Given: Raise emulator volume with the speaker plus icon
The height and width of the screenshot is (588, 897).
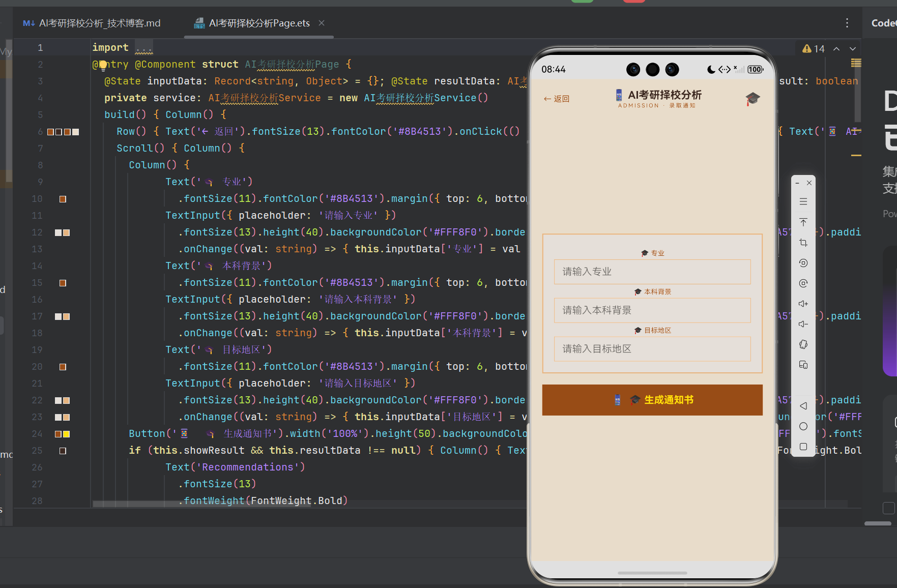Looking at the screenshot, I should [x=803, y=304].
